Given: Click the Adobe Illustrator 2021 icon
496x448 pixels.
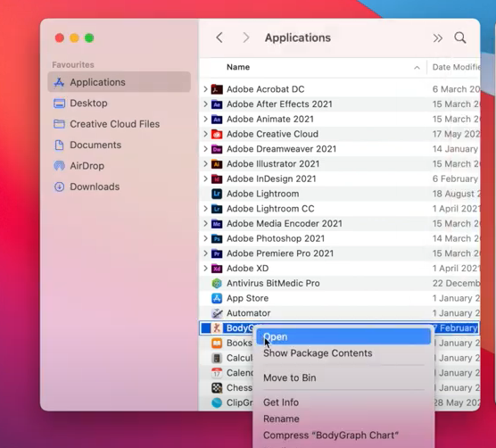Looking at the screenshot, I should click(x=217, y=164).
